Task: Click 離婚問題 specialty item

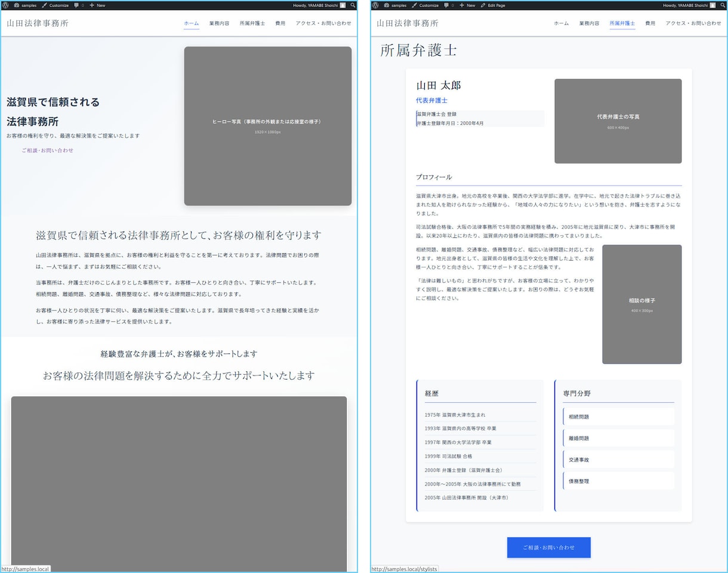Action: pyautogui.click(x=618, y=438)
